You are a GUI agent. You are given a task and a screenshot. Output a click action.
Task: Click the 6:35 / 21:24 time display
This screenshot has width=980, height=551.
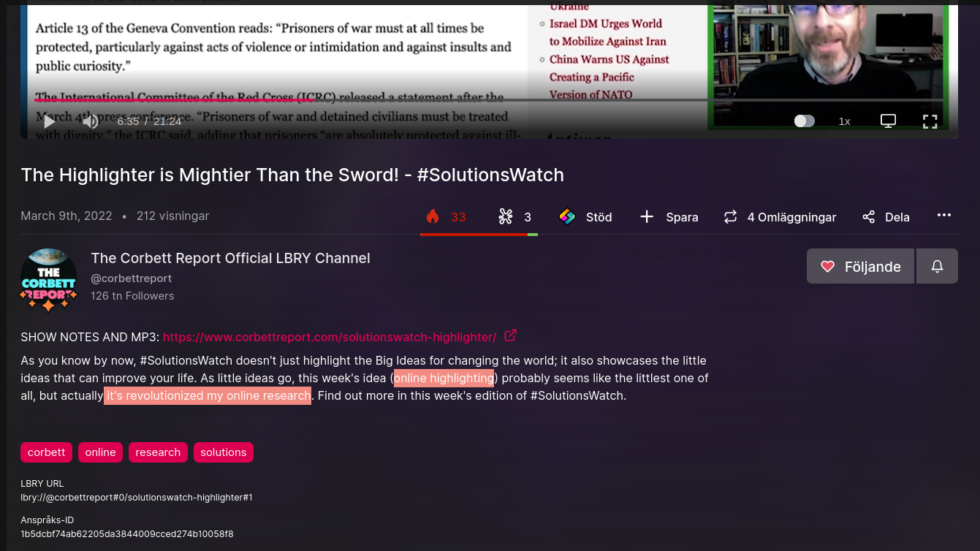149,121
